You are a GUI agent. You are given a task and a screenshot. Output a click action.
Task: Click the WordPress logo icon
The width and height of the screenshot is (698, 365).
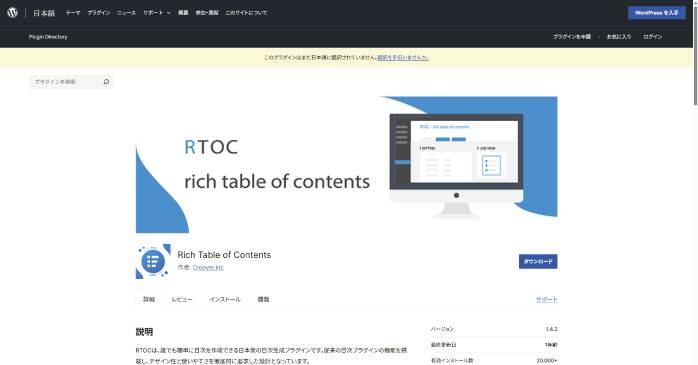12,13
